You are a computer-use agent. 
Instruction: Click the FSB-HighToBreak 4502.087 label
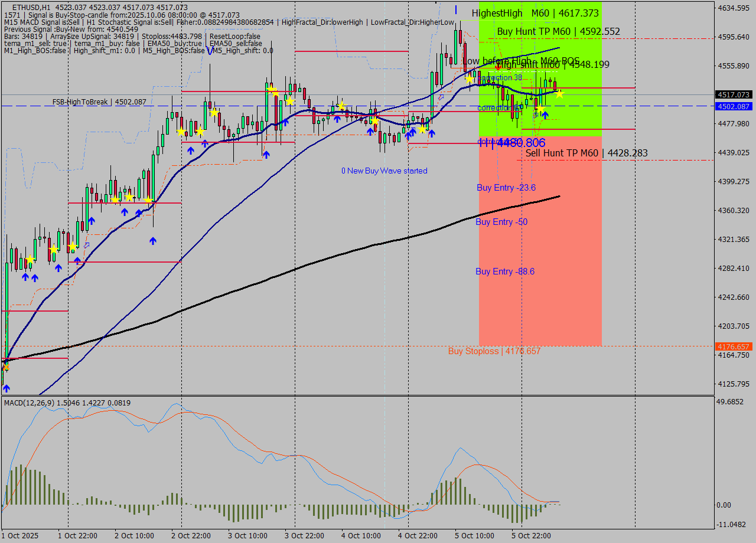tap(99, 102)
